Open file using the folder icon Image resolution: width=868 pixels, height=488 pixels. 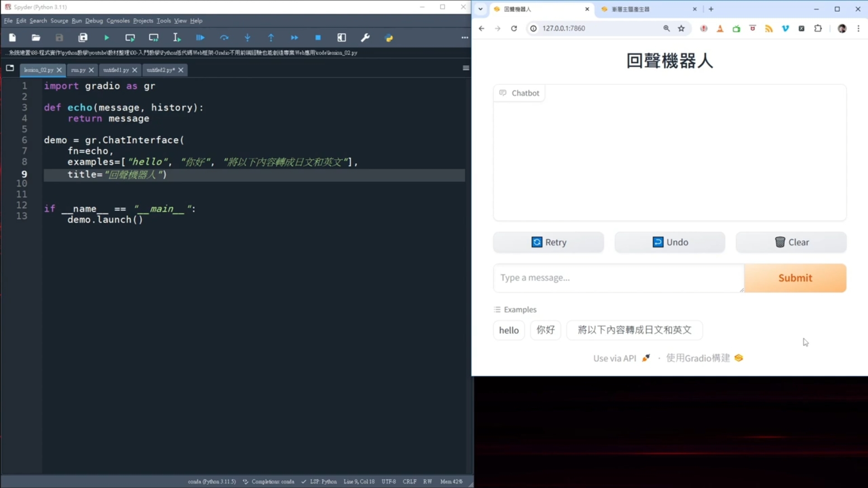36,38
